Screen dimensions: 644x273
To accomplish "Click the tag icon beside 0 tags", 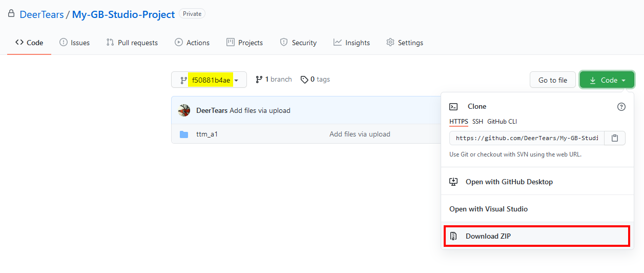I will 304,80.
